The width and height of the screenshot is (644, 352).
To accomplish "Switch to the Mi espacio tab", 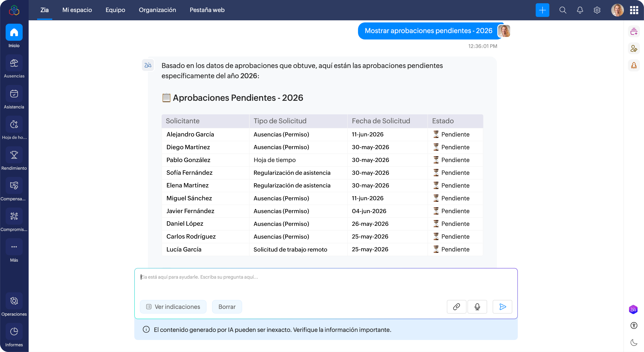I will click(77, 10).
